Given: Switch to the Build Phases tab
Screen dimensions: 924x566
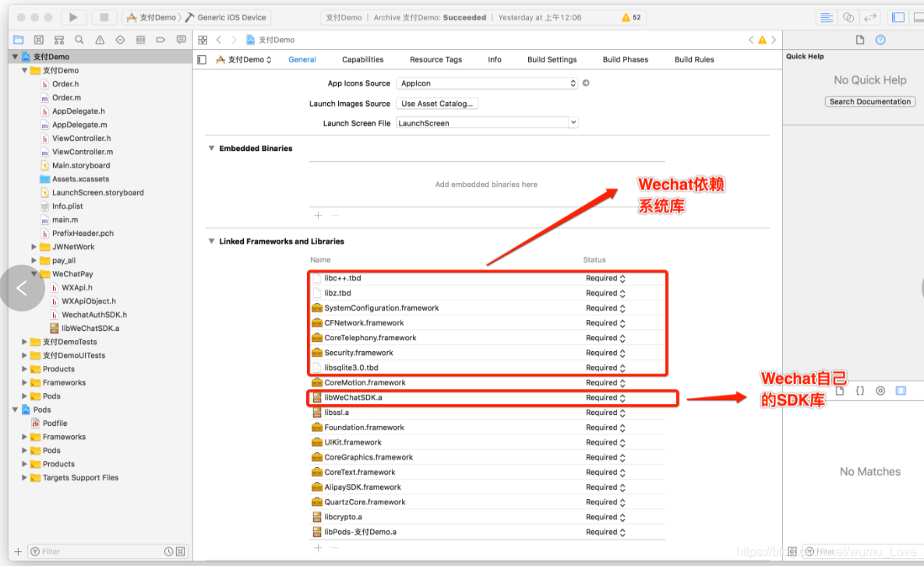Looking at the screenshot, I should coord(626,59).
